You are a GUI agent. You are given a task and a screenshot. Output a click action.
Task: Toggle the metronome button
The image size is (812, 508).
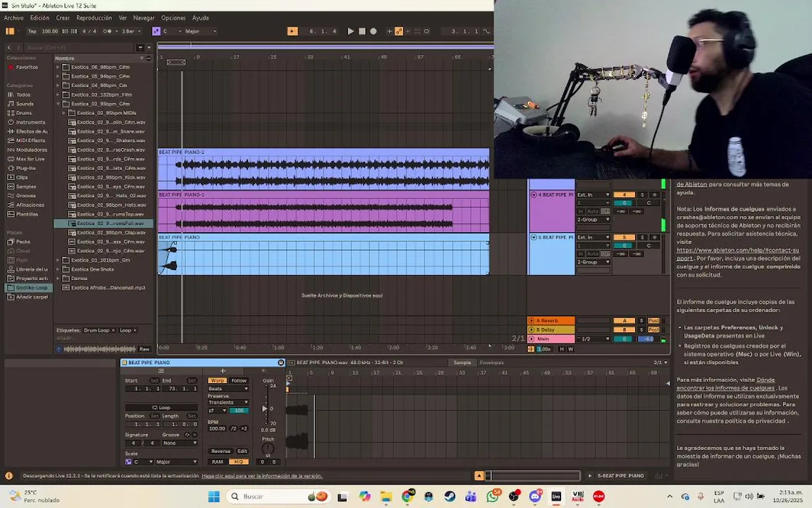(x=107, y=31)
